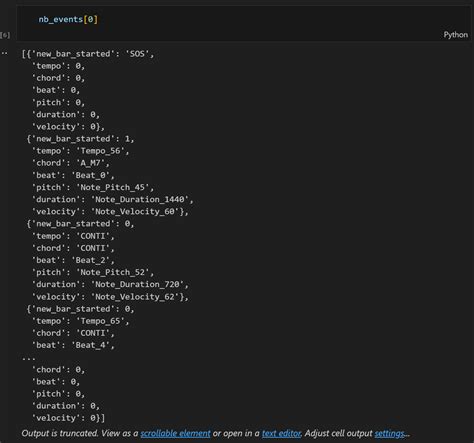Click the cell execution count indicator
The height and width of the screenshot is (443, 474).
[5, 35]
